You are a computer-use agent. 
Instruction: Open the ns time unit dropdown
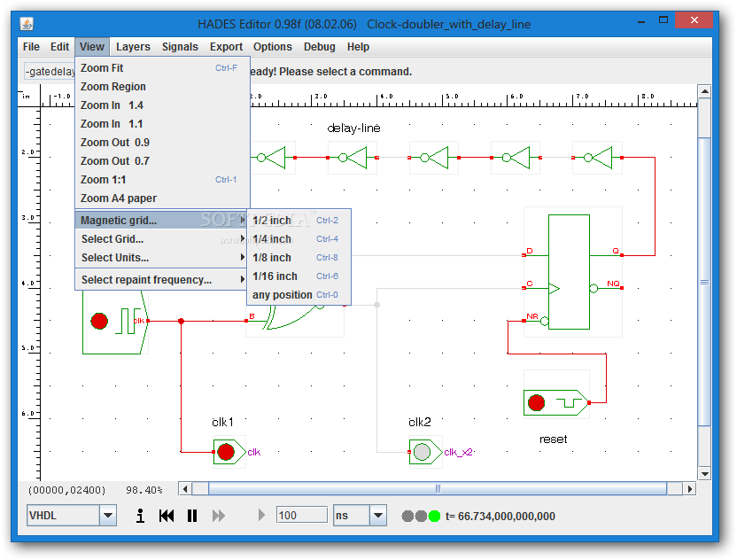pyautogui.click(x=378, y=516)
